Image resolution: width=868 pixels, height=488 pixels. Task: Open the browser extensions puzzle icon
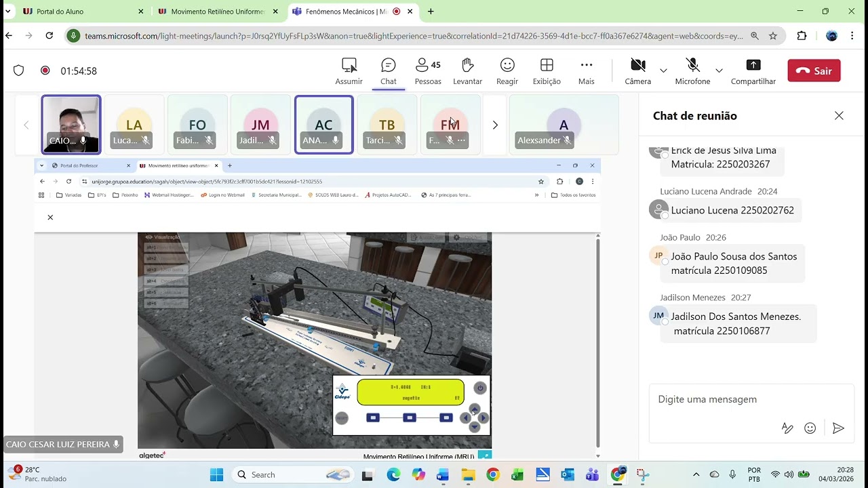coord(802,36)
